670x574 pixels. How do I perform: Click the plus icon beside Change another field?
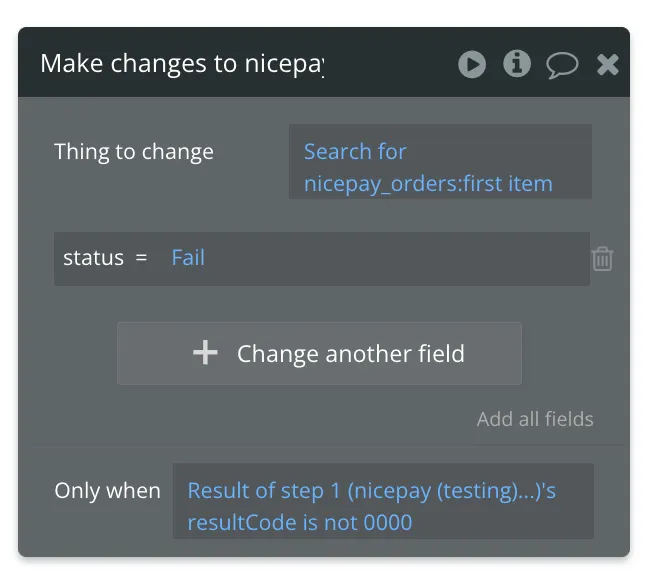[x=205, y=353]
